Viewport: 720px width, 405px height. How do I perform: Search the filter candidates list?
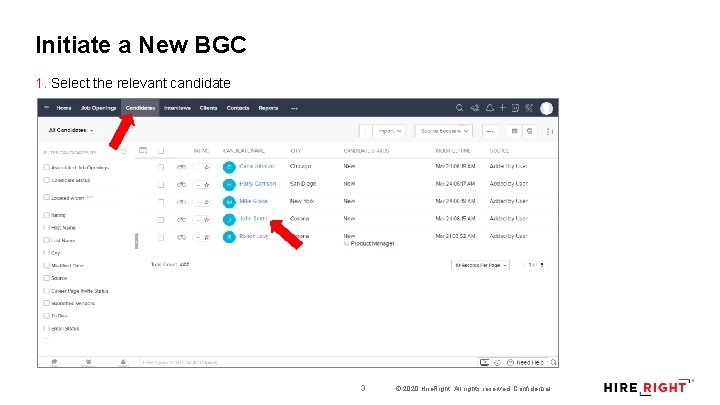[124, 152]
